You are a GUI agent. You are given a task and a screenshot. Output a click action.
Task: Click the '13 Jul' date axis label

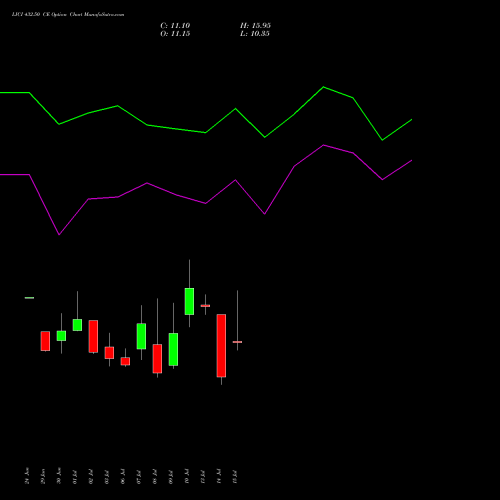click(x=203, y=476)
